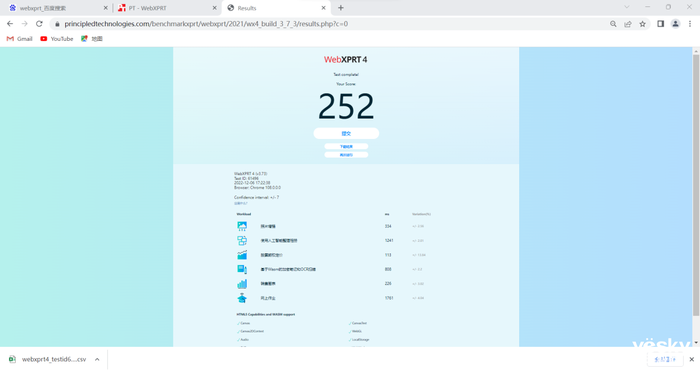Click the Audio capability entry
This screenshot has height=372, width=700.
click(243, 340)
